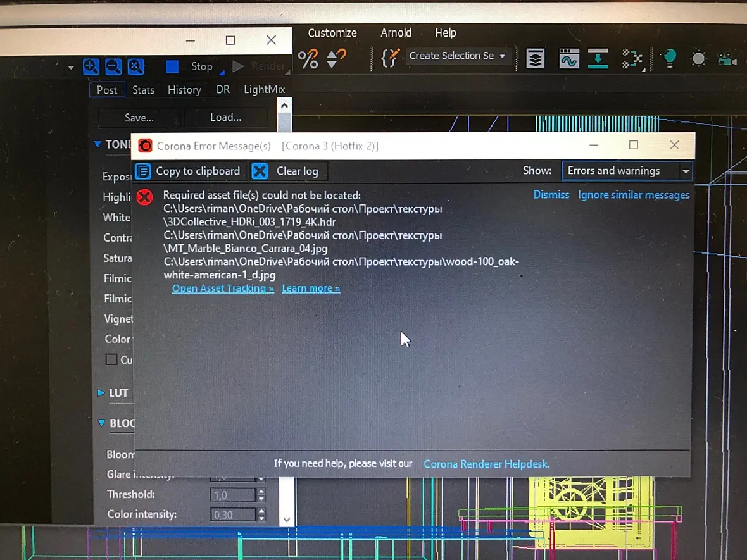This screenshot has width=747, height=560.
Task: Click the Threshold value field
Action: click(x=232, y=495)
